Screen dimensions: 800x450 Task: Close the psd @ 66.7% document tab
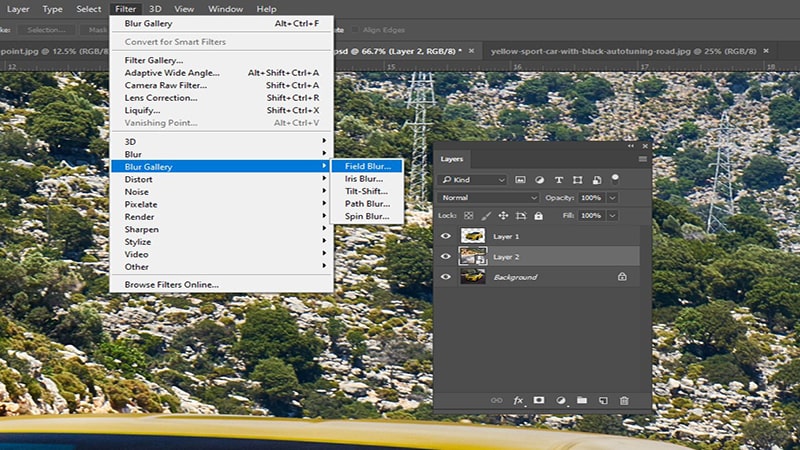point(471,51)
